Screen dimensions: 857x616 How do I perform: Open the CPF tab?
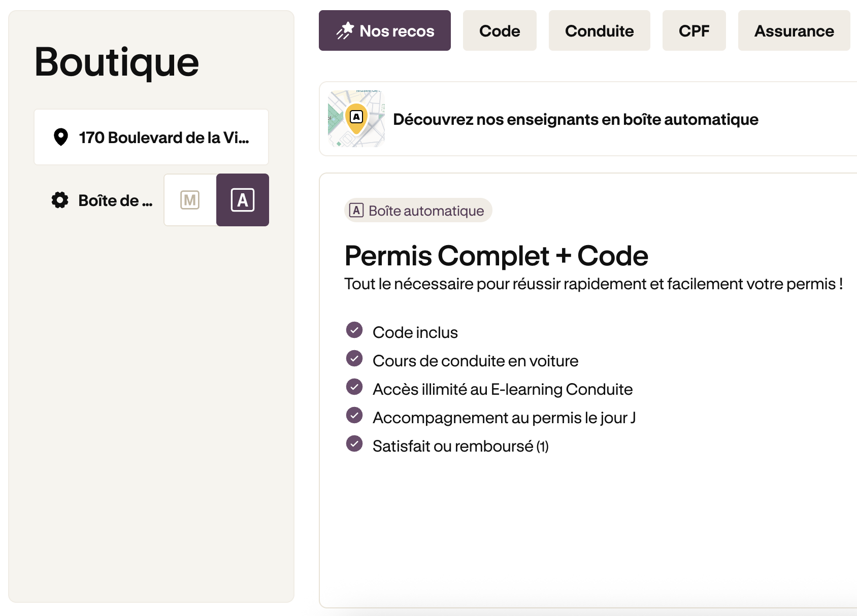point(694,30)
